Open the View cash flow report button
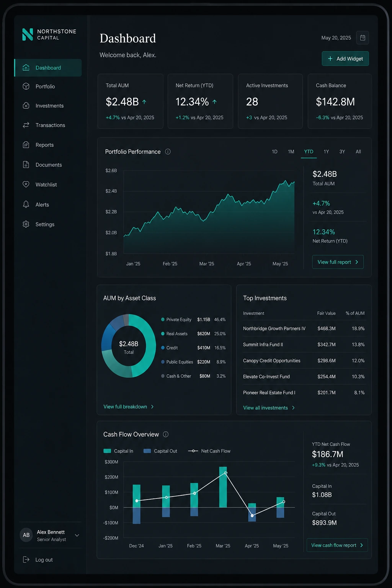Viewport: 392px width, 588px height. tap(337, 545)
